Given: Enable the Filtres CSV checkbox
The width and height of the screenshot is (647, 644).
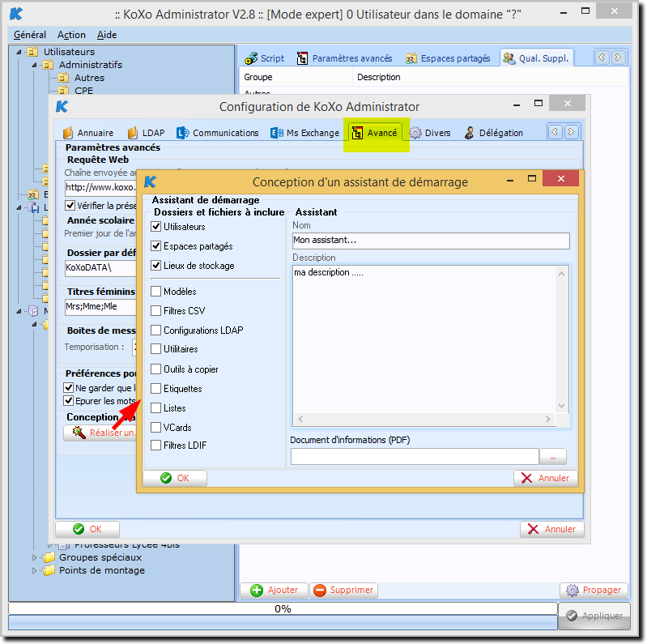Looking at the screenshot, I should [156, 311].
